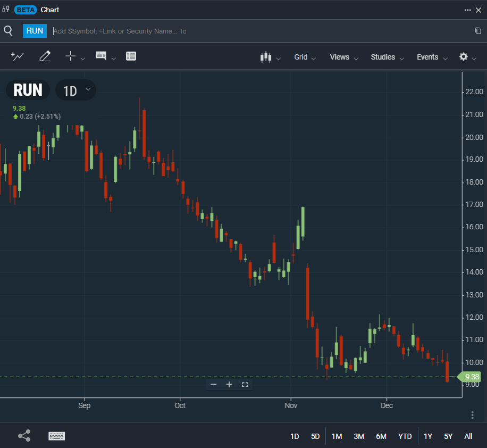Toggle the data table icon

[x=131, y=56]
